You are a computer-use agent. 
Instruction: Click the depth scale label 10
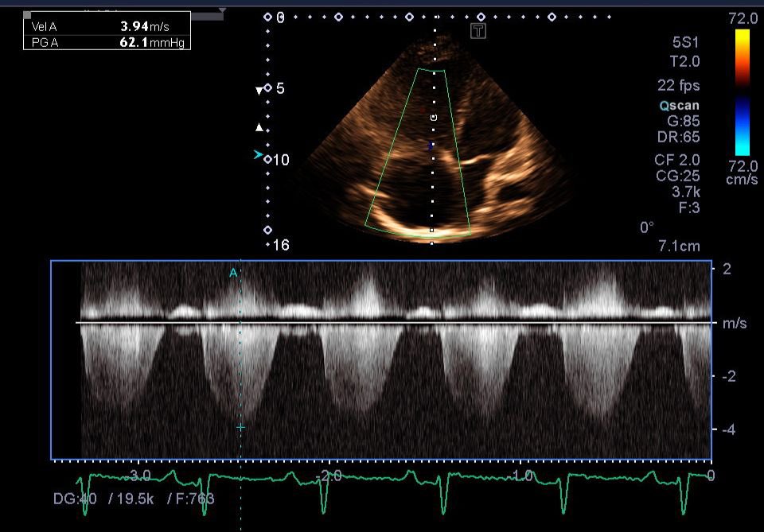click(281, 160)
